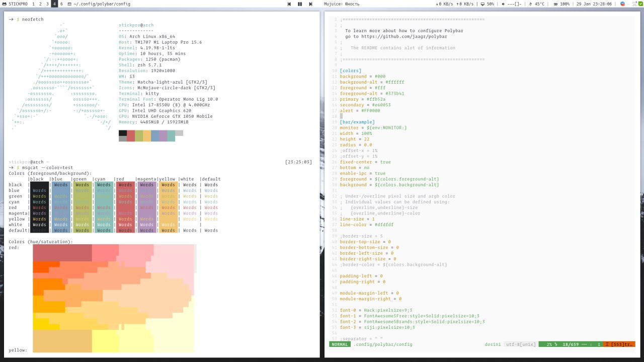Click the dosini filetype indicator

pos(493,344)
